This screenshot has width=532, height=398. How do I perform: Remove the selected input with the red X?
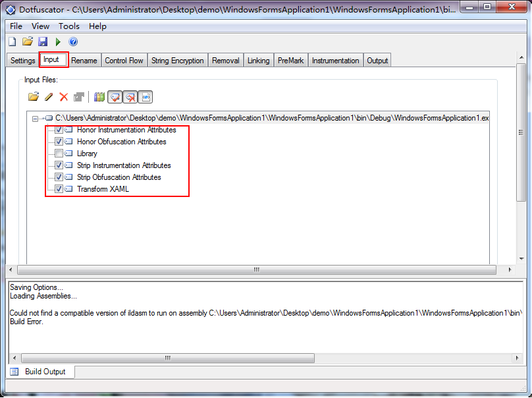coord(64,97)
